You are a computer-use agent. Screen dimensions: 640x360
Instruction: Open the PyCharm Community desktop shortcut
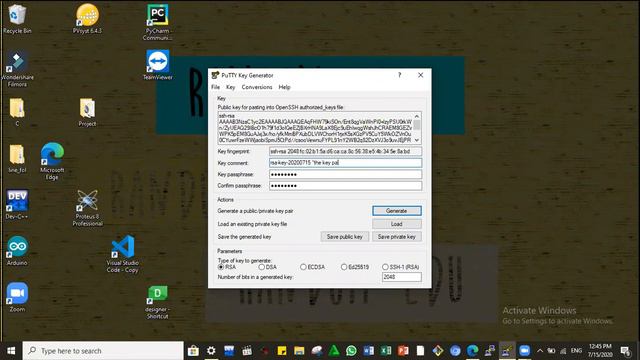click(x=158, y=22)
